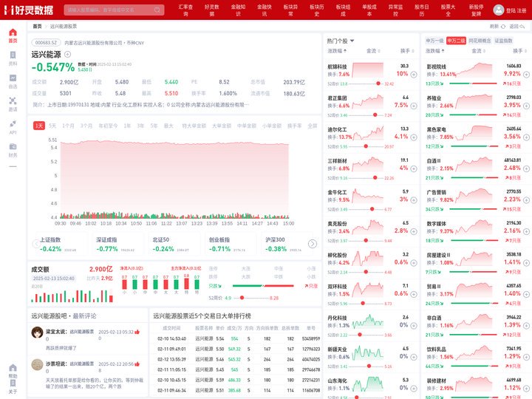This screenshot has width=532, height=399.
Task: Click the 000683.SZ stock code badge
Action: [x=46, y=43]
